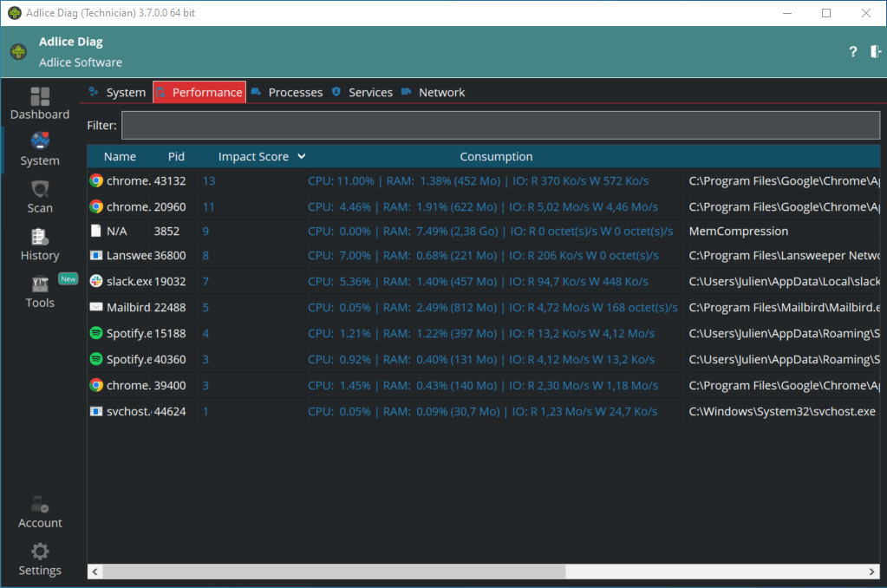
Task: Switch to the Services tab
Action: (370, 93)
